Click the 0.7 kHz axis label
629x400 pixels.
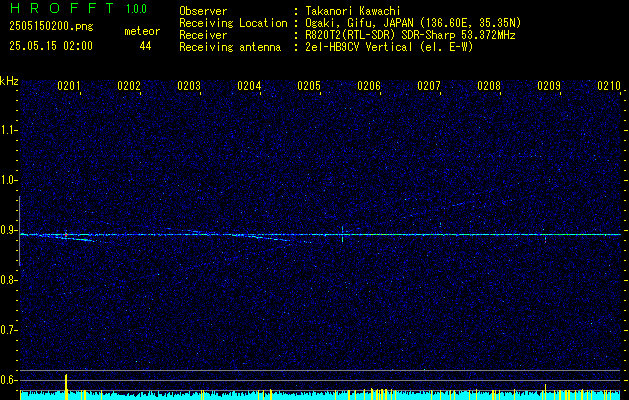tap(8, 330)
